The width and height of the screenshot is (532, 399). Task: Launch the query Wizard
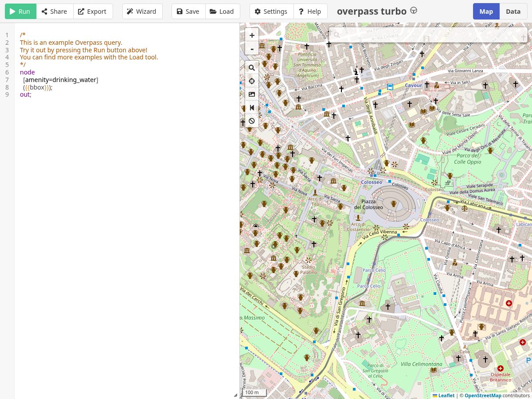[x=142, y=12]
